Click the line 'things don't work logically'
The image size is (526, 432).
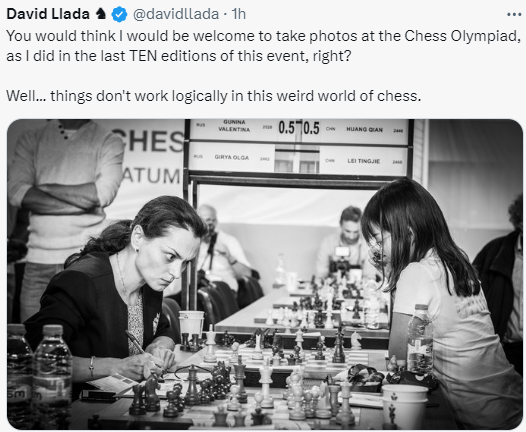tap(213, 96)
